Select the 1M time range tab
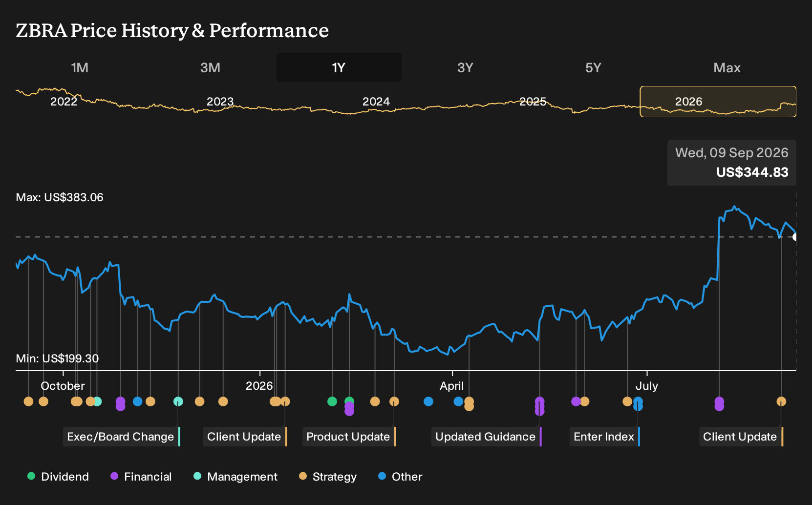 (80, 67)
